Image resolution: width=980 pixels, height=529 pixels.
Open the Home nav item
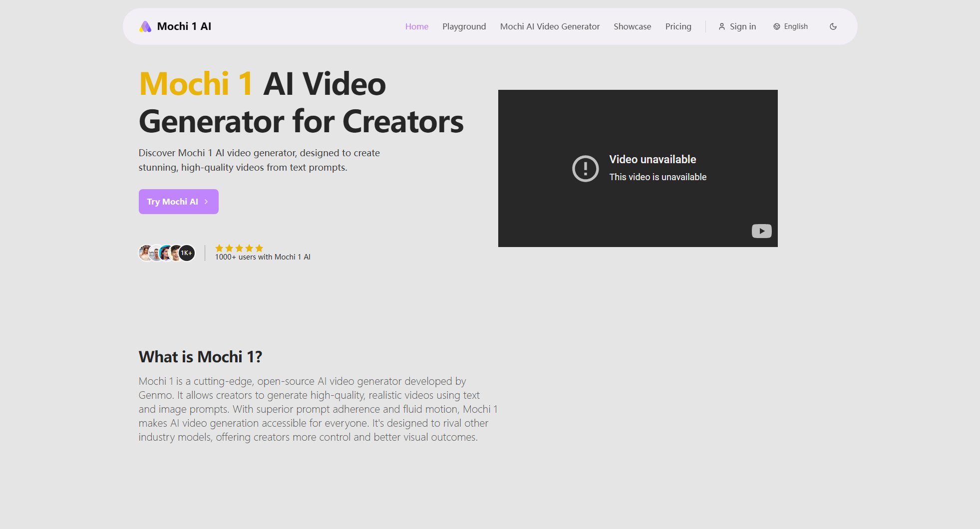(417, 26)
